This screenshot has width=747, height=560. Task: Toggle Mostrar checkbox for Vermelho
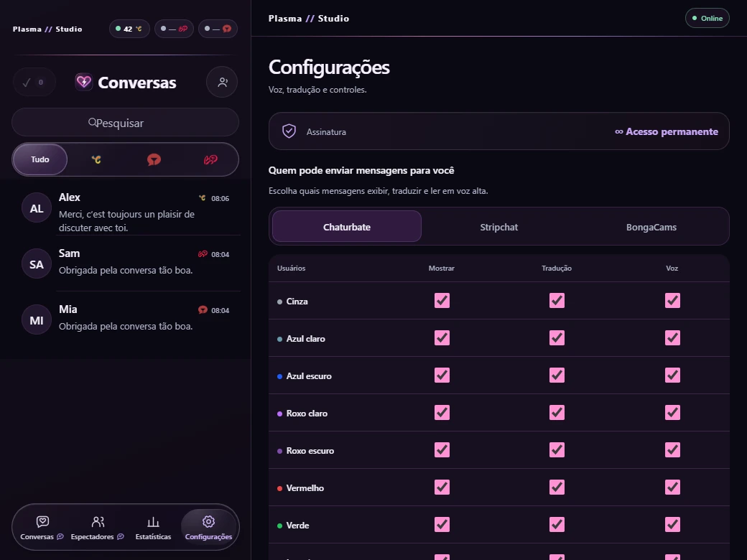pyautogui.click(x=442, y=487)
